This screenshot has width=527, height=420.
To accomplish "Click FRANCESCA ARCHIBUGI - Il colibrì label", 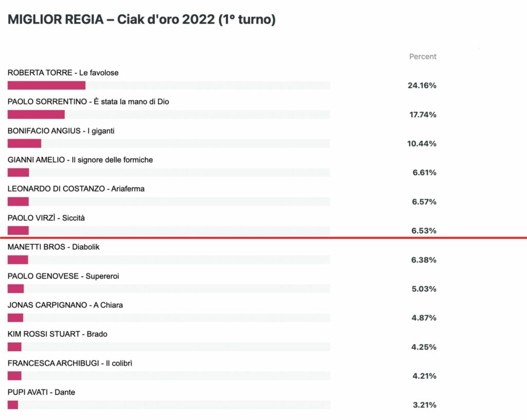I will pyautogui.click(x=70, y=363).
